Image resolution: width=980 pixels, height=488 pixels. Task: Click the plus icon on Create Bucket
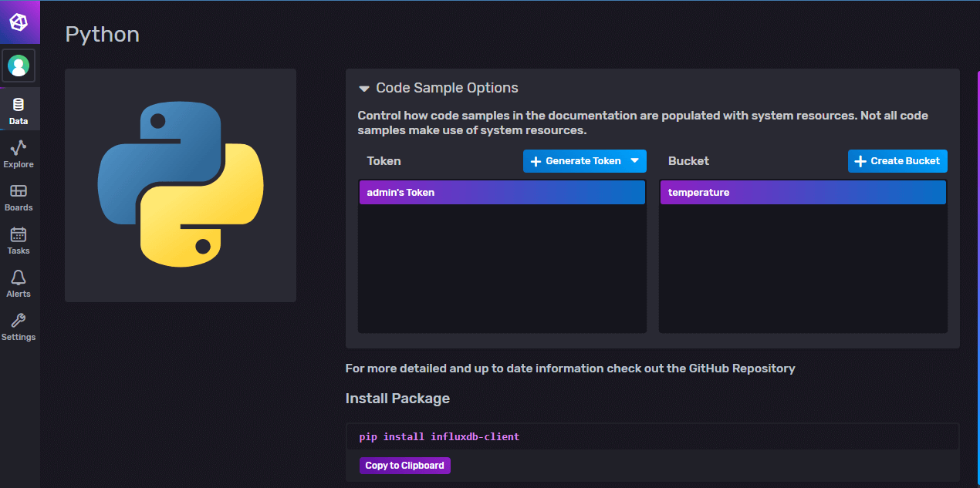860,161
